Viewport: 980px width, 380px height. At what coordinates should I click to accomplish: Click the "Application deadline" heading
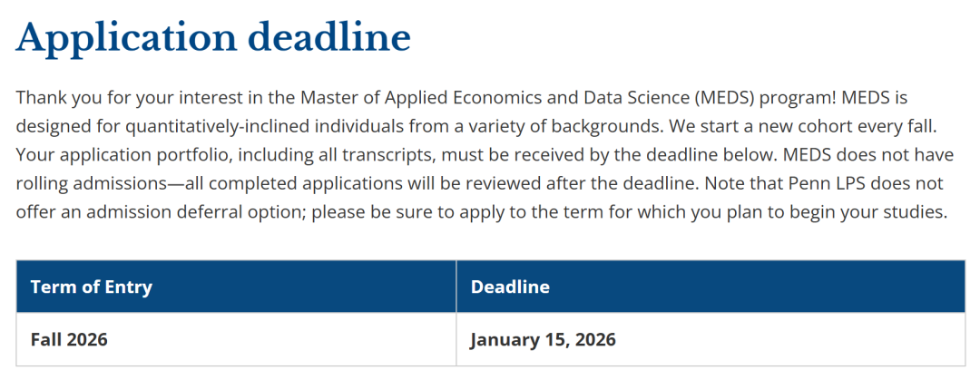[x=213, y=39]
